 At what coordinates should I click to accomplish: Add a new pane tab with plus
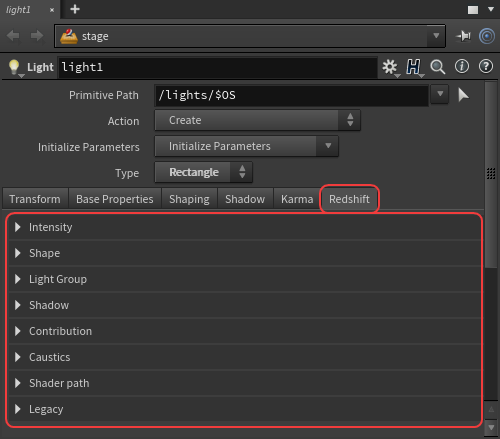tap(75, 9)
